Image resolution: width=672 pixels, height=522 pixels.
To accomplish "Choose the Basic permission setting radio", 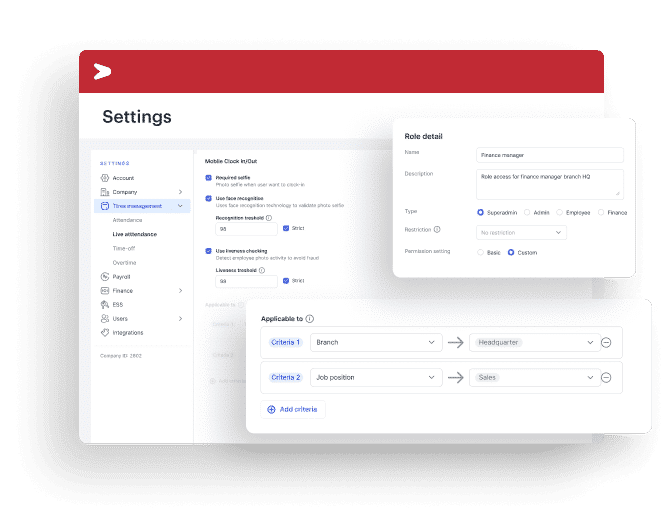I will click(480, 252).
